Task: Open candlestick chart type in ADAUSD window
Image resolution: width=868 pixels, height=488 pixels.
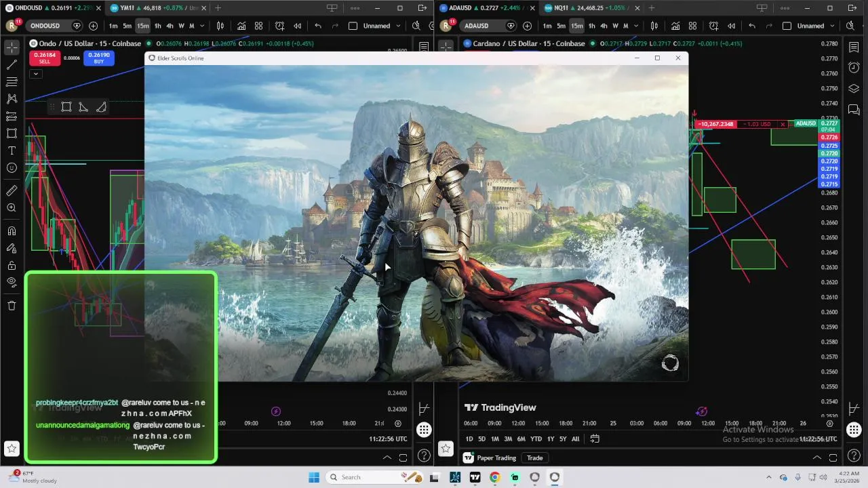Action: (x=654, y=26)
